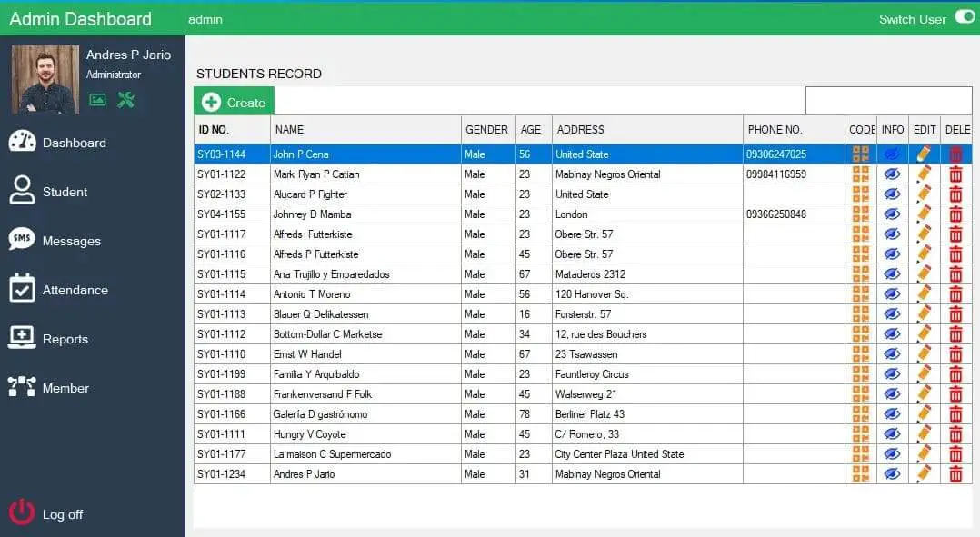This screenshot has height=537, width=980.
Task: Click the QR code icon for Mark Ryan P Catian
Action: click(860, 174)
